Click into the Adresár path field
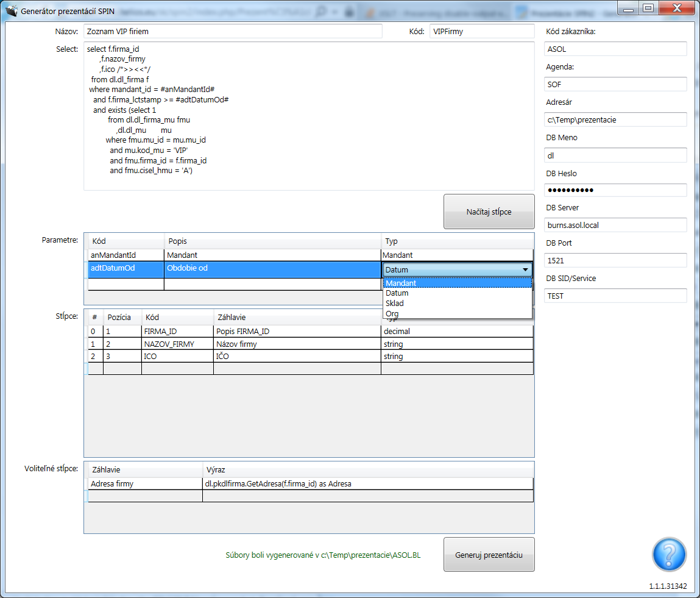Viewport: 700px width, 598px height. (615, 120)
